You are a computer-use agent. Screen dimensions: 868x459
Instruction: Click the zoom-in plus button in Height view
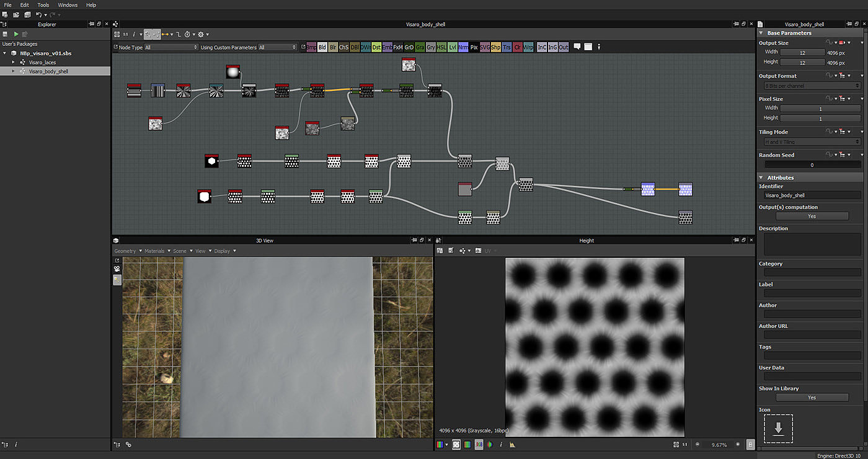738,445
